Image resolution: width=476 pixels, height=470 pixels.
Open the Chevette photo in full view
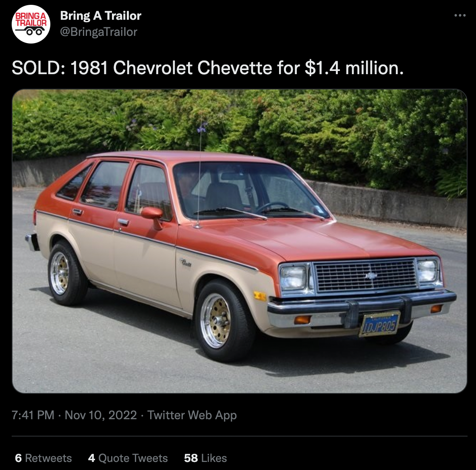coord(240,241)
